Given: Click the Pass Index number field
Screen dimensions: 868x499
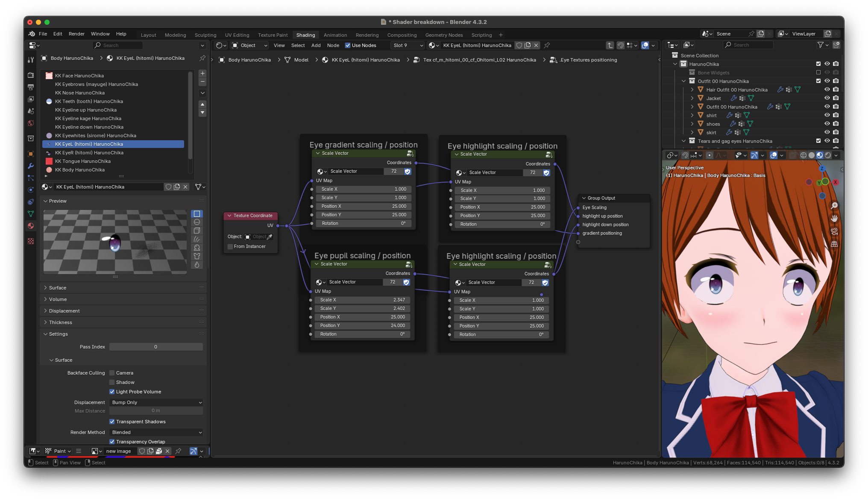Looking at the screenshot, I should tap(156, 347).
